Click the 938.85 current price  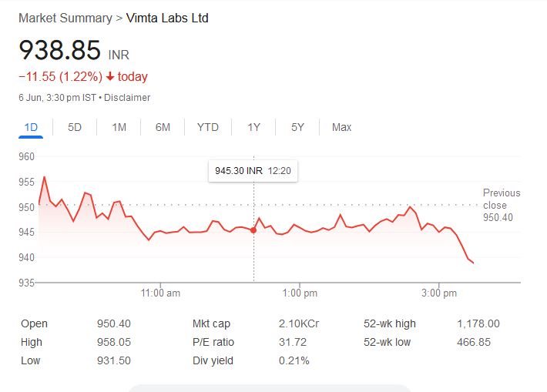tap(60, 51)
